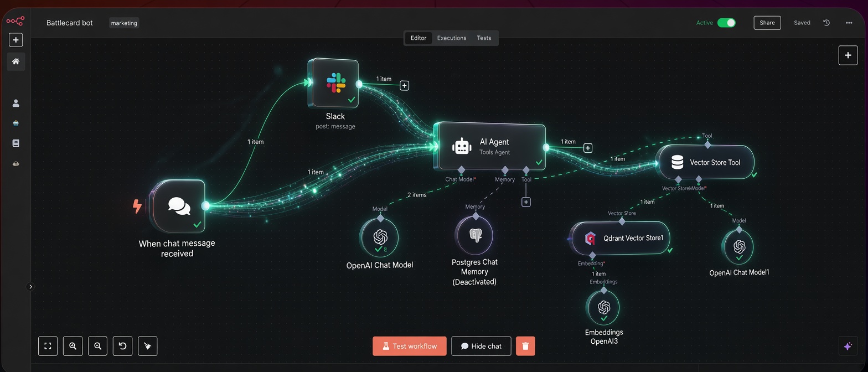Open the bottom oval icon in sidebar

[15, 164]
